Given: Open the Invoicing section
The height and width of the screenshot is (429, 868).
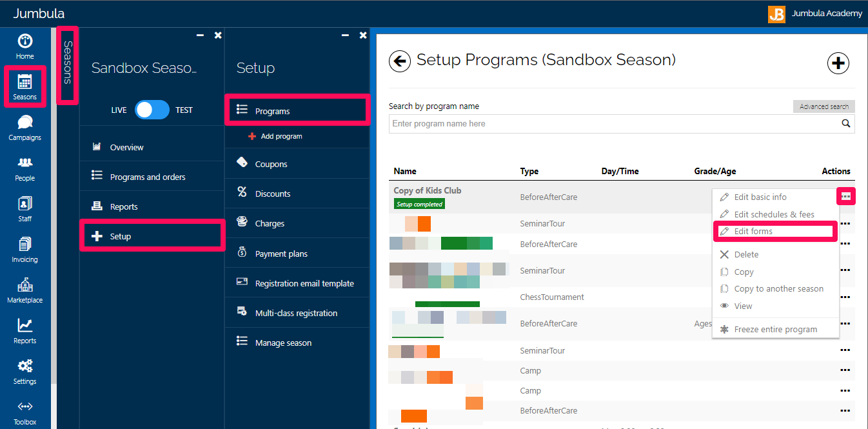Looking at the screenshot, I should point(25,250).
